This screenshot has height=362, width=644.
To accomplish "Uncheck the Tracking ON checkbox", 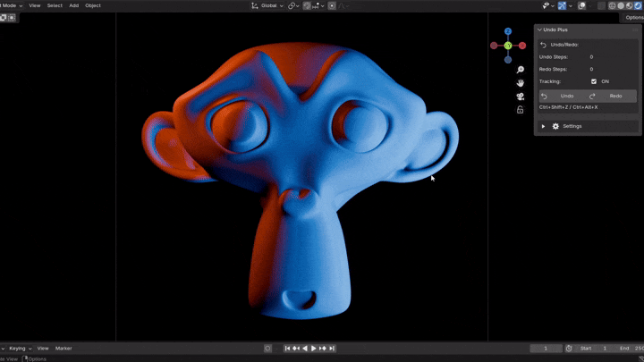I will (x=594, y=81).
